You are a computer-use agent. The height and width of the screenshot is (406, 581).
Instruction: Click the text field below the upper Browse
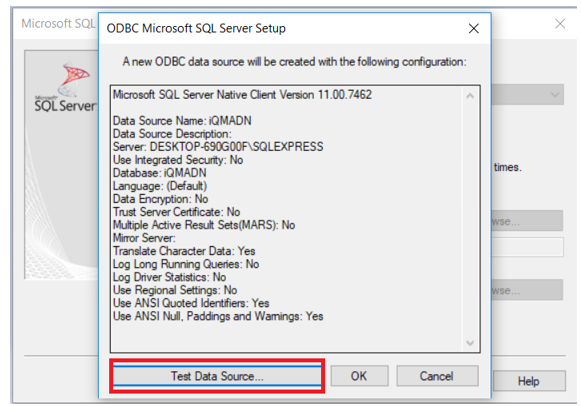528,247
